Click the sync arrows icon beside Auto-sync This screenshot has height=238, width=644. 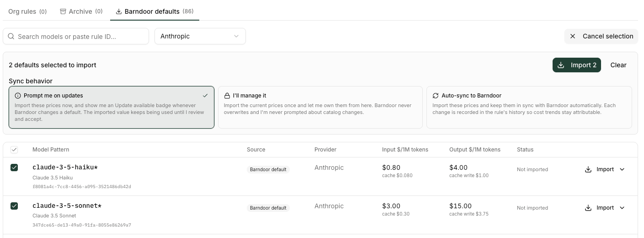pyautogui.click(x=436, y=96)
